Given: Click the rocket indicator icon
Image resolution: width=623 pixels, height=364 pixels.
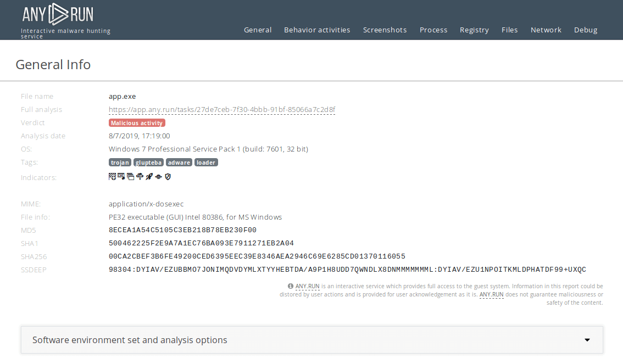Looking at the screenshot, I should (149, 176).
